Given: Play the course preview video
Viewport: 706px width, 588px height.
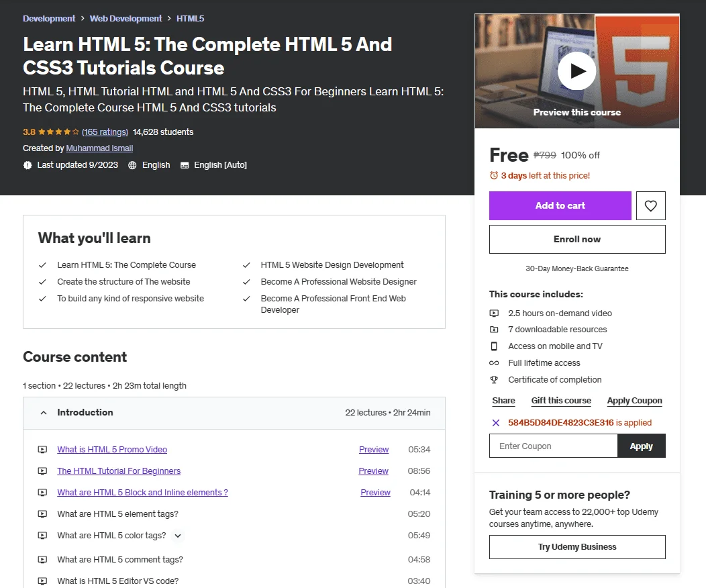Looking at the screenshot, I should pyautogui.click(x=576, y=70).
